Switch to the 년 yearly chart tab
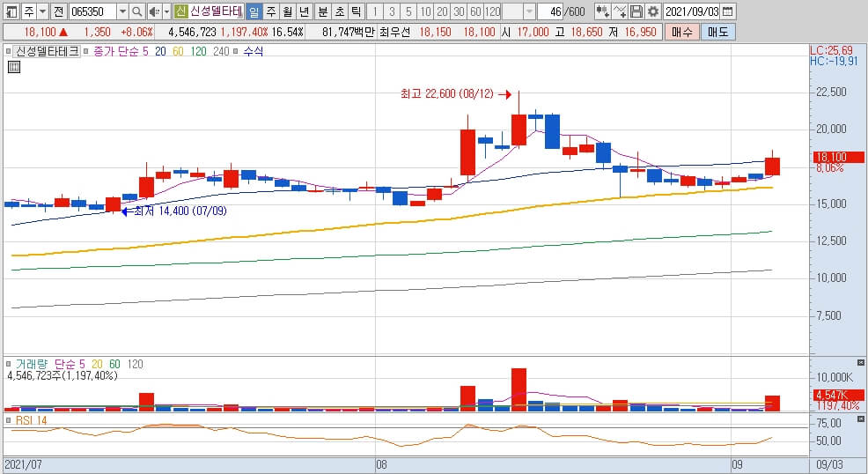The image size is (868, 474). coord(305,11)
